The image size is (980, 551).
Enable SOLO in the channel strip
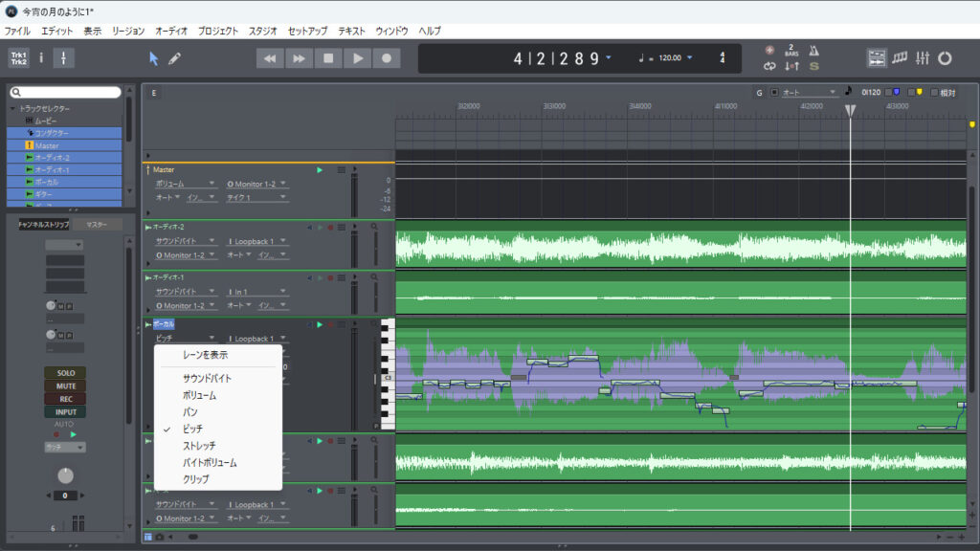coord(65,372)
